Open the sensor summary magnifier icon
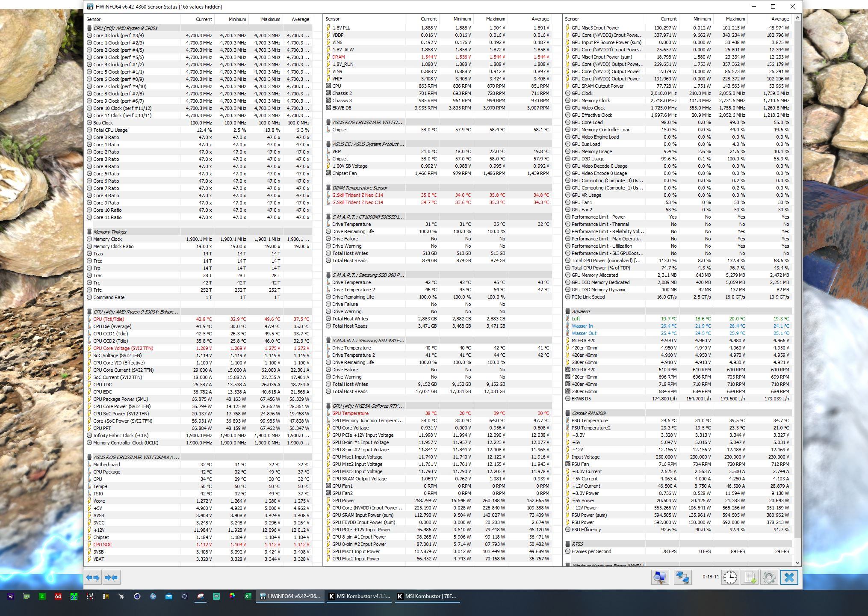 (x=660, y=577)
